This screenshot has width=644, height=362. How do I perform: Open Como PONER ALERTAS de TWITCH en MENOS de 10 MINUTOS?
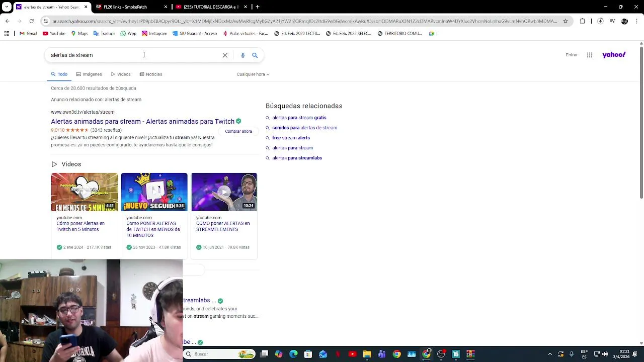(153, 229)
